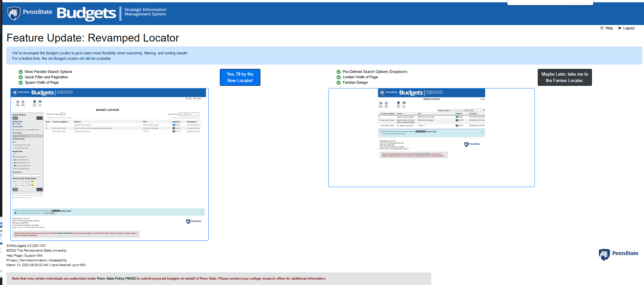This screenshot has width=644, height=285.
Task: Click green check beside 'Limited Width of Page'
Action: [339, 77]
